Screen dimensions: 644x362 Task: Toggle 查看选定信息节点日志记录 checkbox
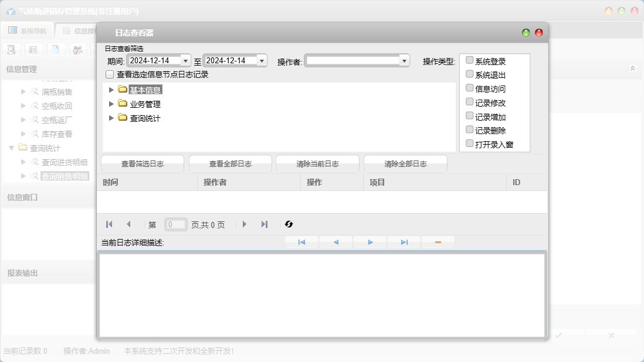[x=110, y=75]
